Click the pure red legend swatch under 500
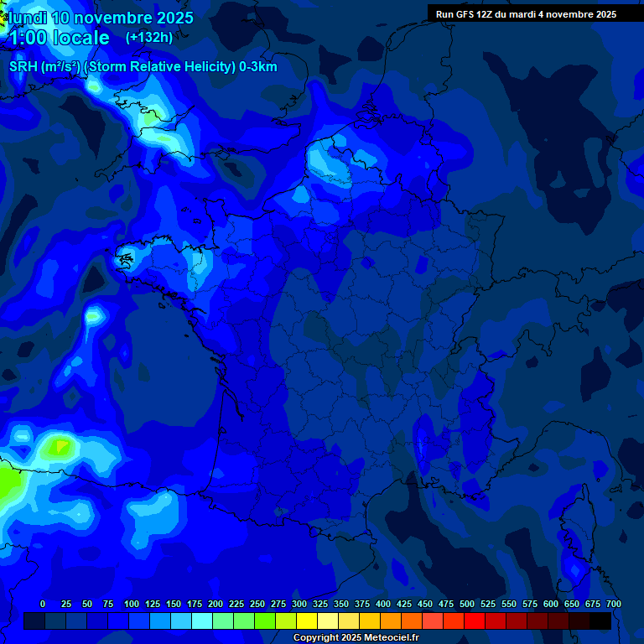Screen dimensions: 644x644 click(475, 621)
